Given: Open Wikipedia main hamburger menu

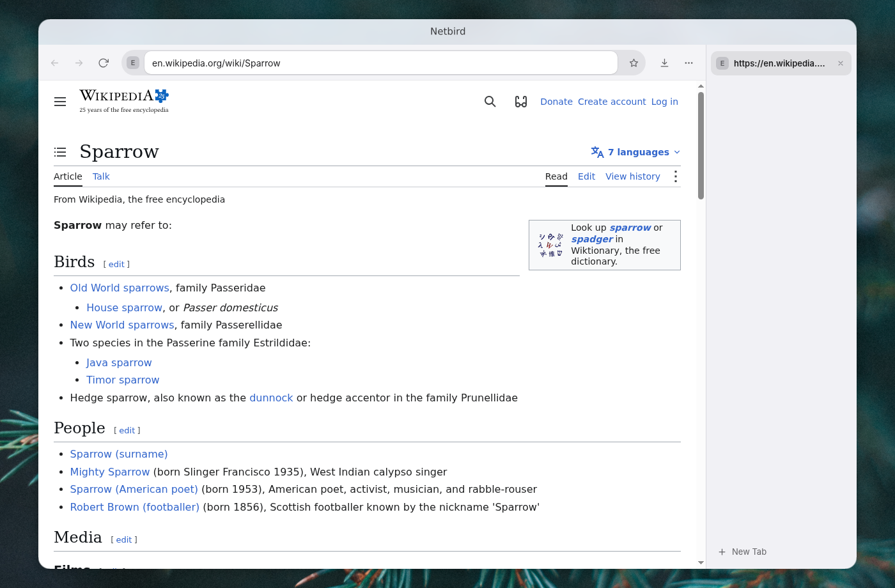Looking at the screenshot, I should (60, 102).
